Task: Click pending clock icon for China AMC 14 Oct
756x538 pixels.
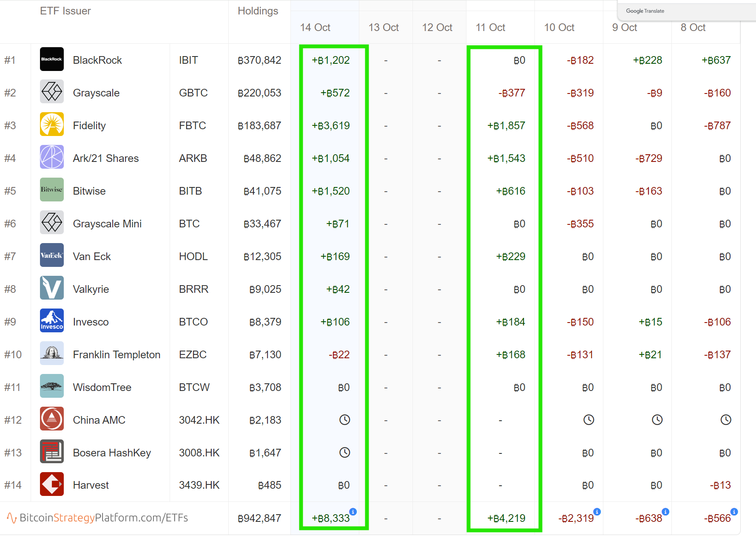Action: tap(344, 420)
